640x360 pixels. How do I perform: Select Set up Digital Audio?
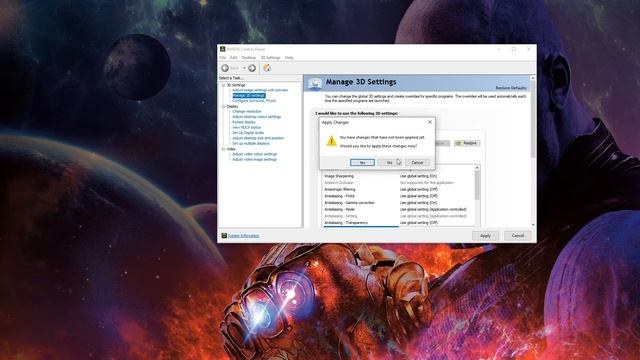[248, 133]
